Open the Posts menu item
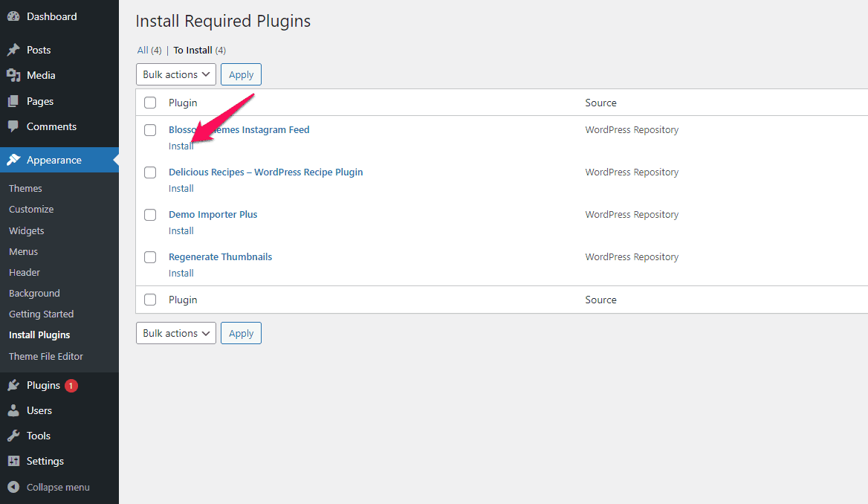This screenshot has width=868, height=504. tap(59, 50)
